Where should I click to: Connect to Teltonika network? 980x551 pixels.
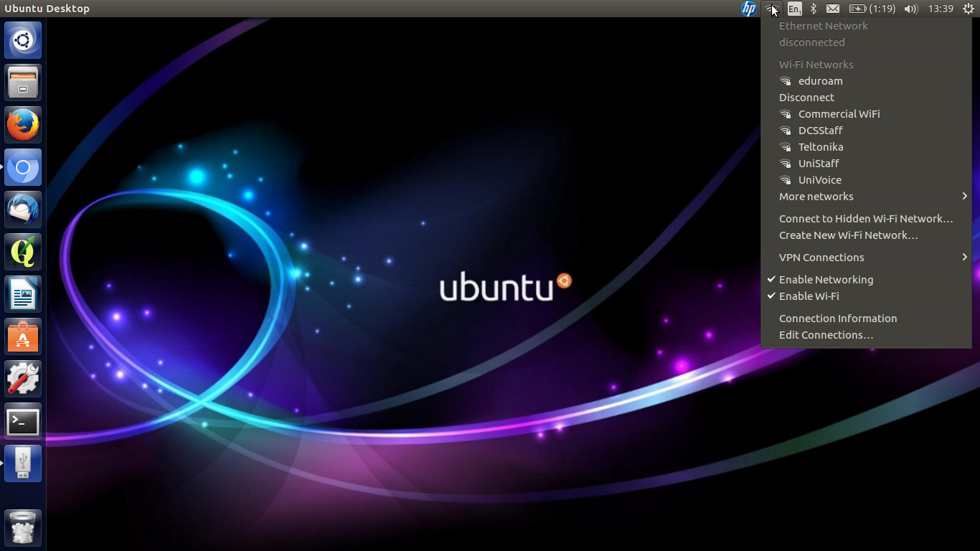pyautogui.click(x=866, y=147)
